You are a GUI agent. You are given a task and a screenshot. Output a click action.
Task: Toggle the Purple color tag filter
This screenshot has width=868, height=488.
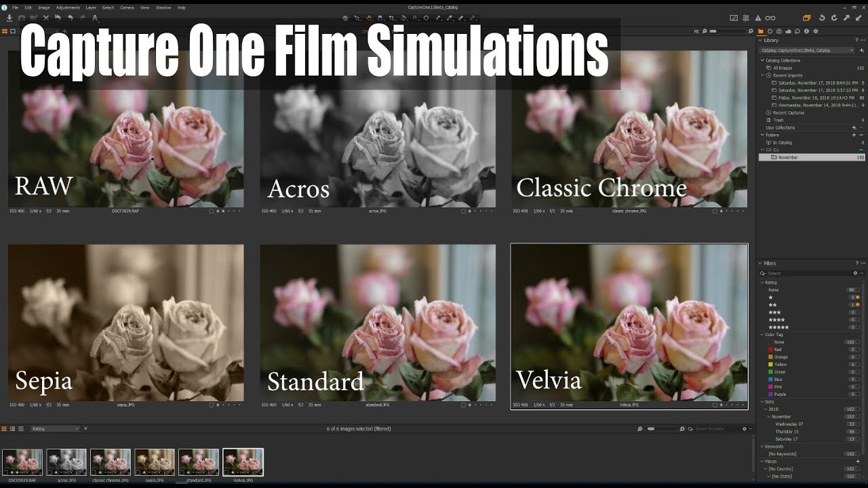[857, 394]
